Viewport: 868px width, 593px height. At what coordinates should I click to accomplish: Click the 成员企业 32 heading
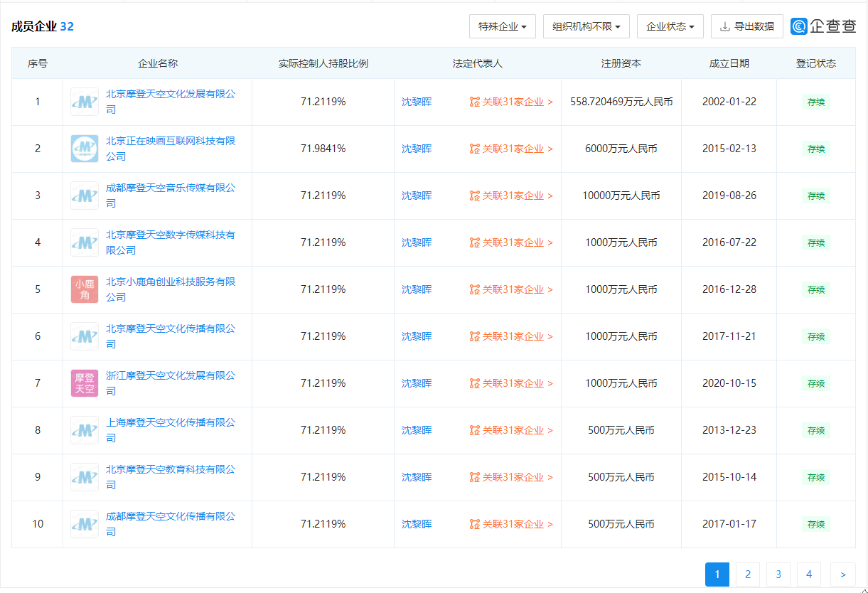click(43, 26)
